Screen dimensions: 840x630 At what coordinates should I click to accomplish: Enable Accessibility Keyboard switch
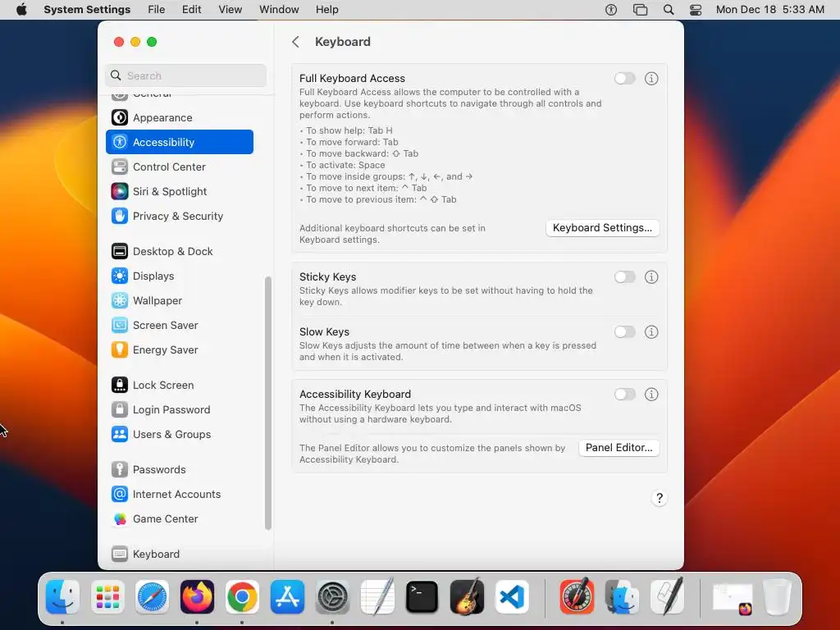pyautogui.click(x=624, y=395)
